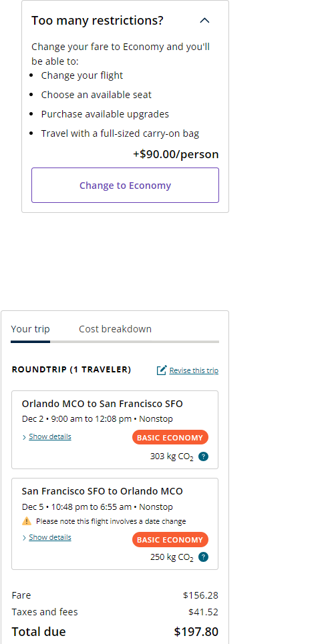Click the Orlando MCO to San Francisco SFO heading
Screen dimensions: 334x644
tap(102, 404)
